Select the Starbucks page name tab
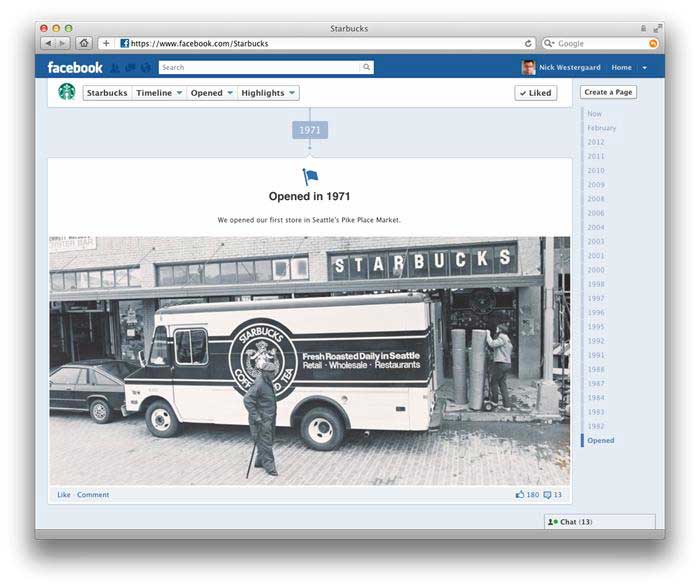 (107, 93)
